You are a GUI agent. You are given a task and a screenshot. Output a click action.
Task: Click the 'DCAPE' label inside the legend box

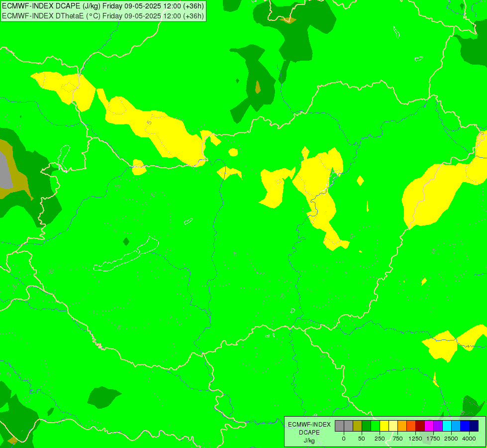[x=309, y=433]
